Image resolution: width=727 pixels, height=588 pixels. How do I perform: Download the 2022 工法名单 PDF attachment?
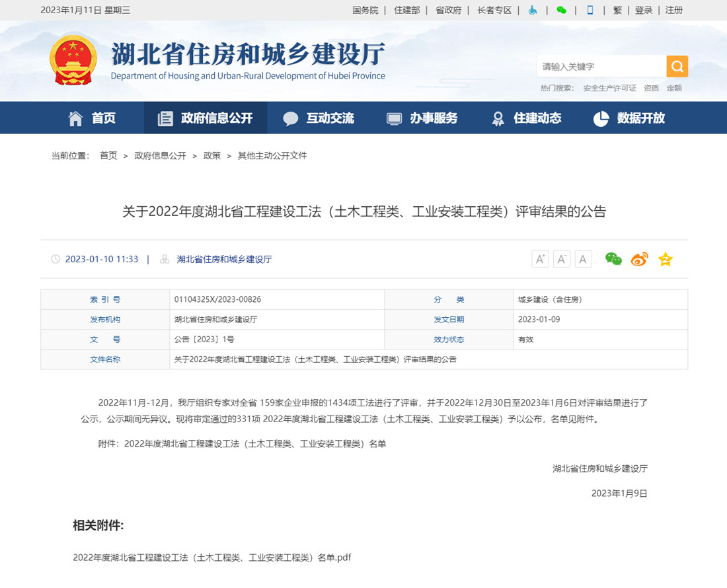coord(211,558)
